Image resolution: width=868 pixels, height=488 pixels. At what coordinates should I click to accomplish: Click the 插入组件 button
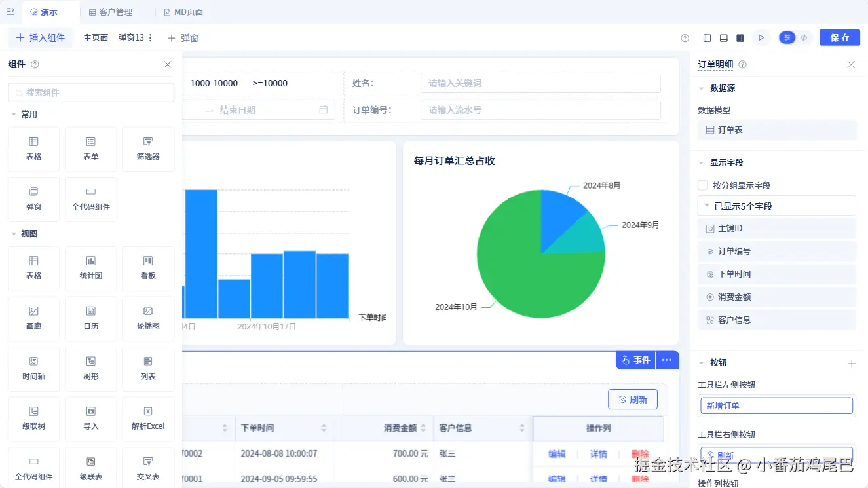[40, 38]
